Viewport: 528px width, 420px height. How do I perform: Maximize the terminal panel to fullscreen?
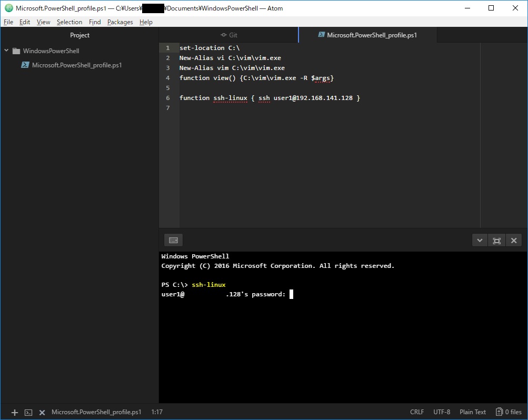tap(496, 240)
